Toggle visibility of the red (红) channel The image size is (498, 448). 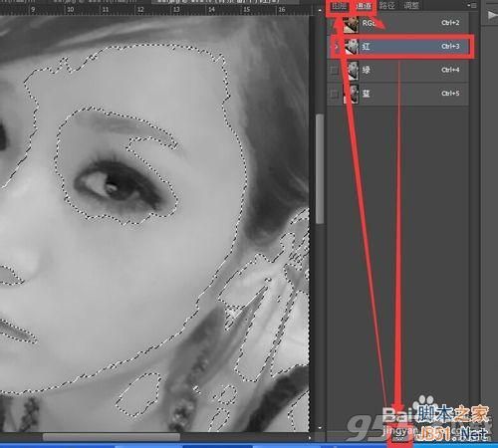tap(335, 47)
